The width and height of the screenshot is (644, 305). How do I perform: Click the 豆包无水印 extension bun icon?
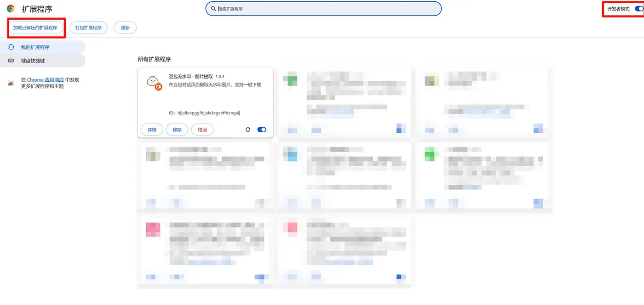click(x=153, y=83)
